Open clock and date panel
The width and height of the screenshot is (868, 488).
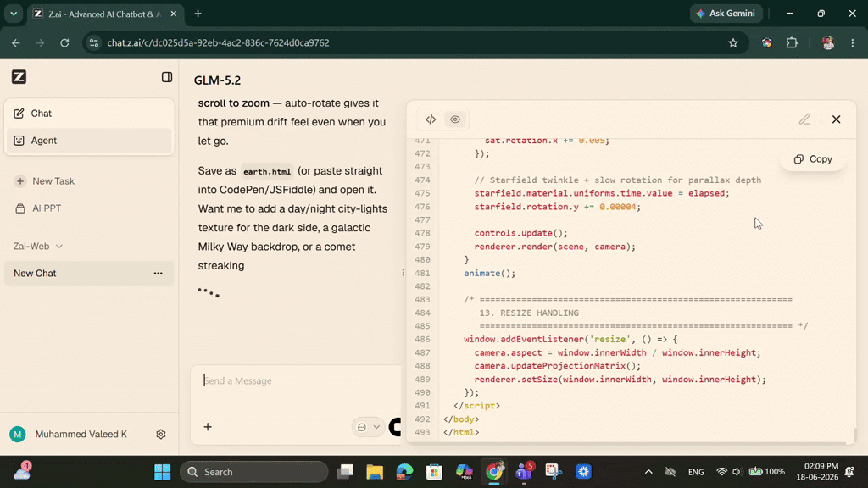click(817, 472)
